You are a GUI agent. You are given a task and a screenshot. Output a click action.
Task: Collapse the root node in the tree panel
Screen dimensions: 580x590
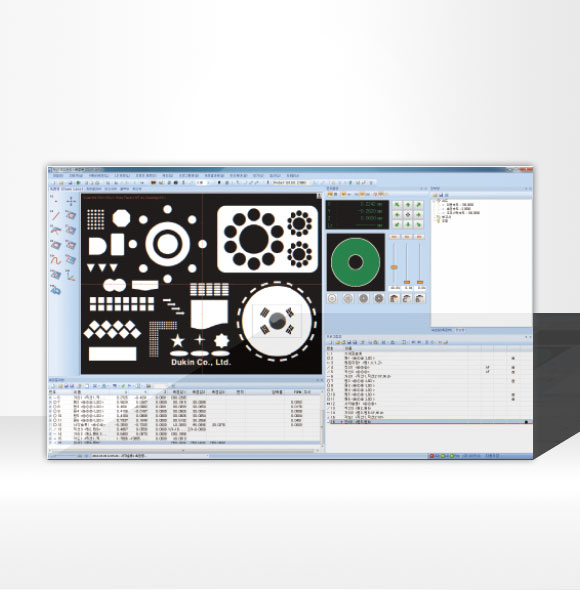click(434, 201)
